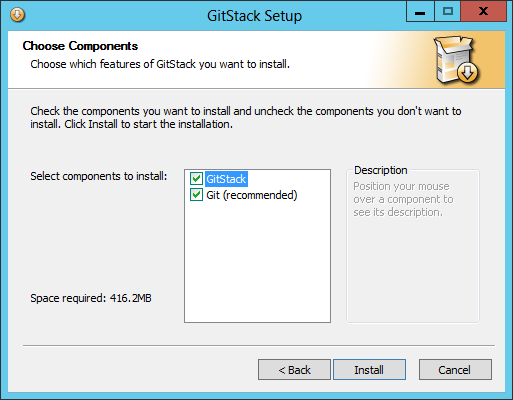Select the highlighted GitStack list label

point(226,179)
